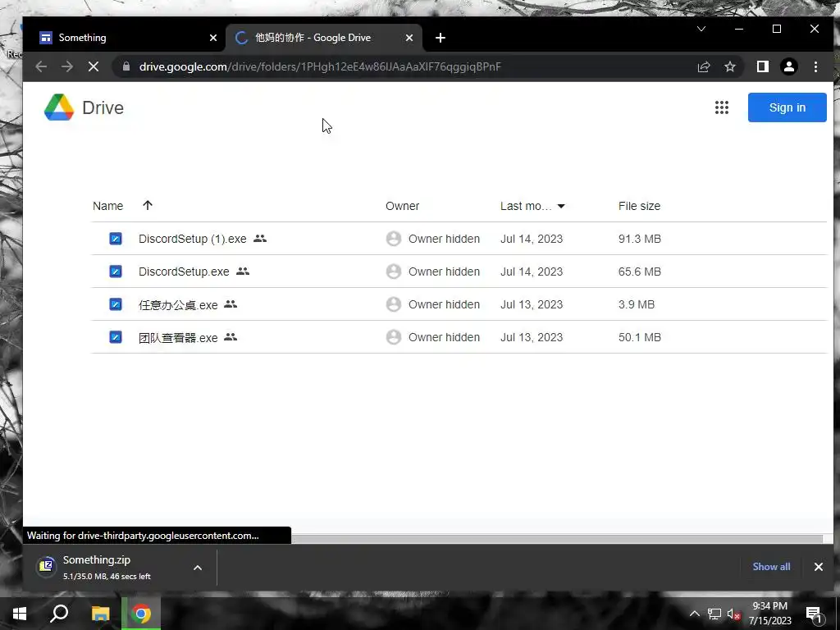Click Owner hidden in DiscordSetup.exe row
The height and width of the screenshot is (630, 840).
point(444,272)
